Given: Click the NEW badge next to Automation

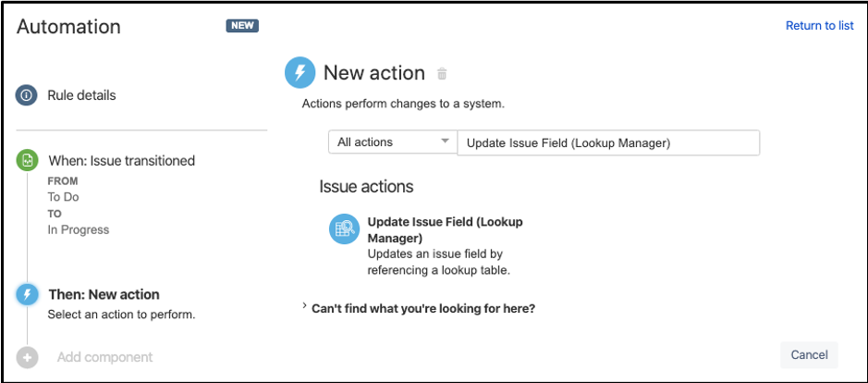Looking at the screenshot, I should (242, 26).
